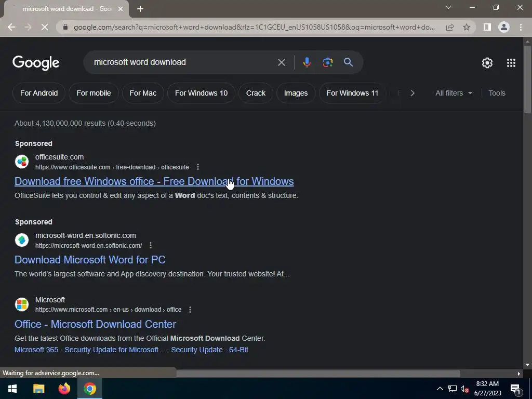This screenshot has height=399, width=532.
Task: Click the officesuite.com URL text
Action: point(112,167)
